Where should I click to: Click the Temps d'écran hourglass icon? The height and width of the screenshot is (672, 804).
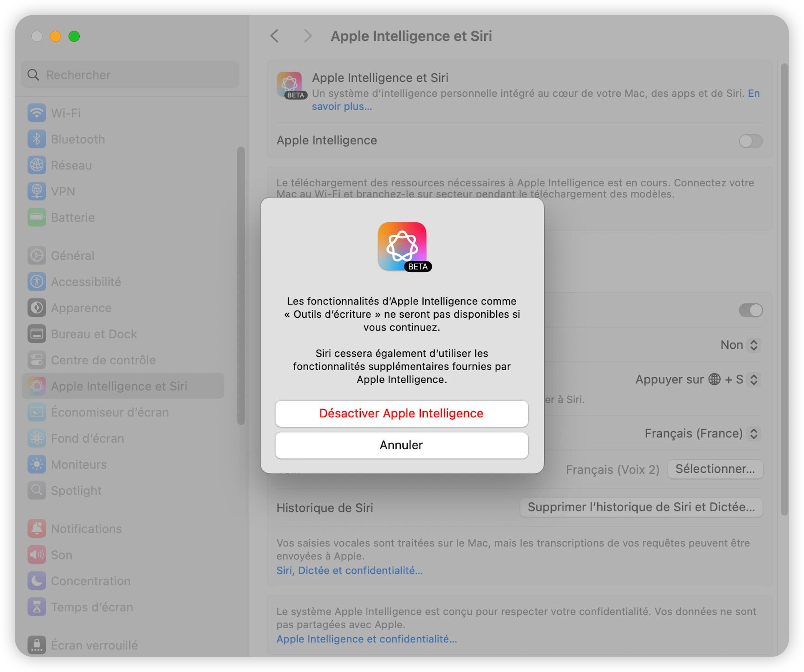[x=37, y=607]
